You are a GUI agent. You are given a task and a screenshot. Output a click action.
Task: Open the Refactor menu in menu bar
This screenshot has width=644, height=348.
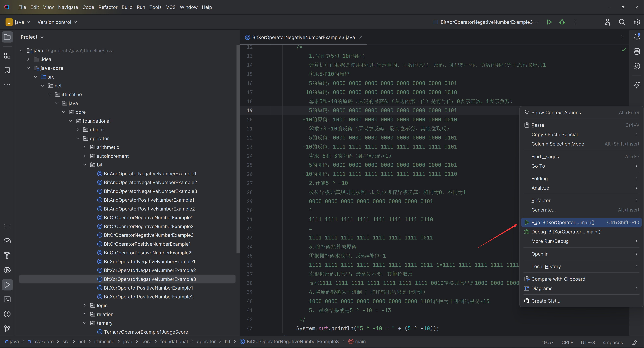coord(108,7)
